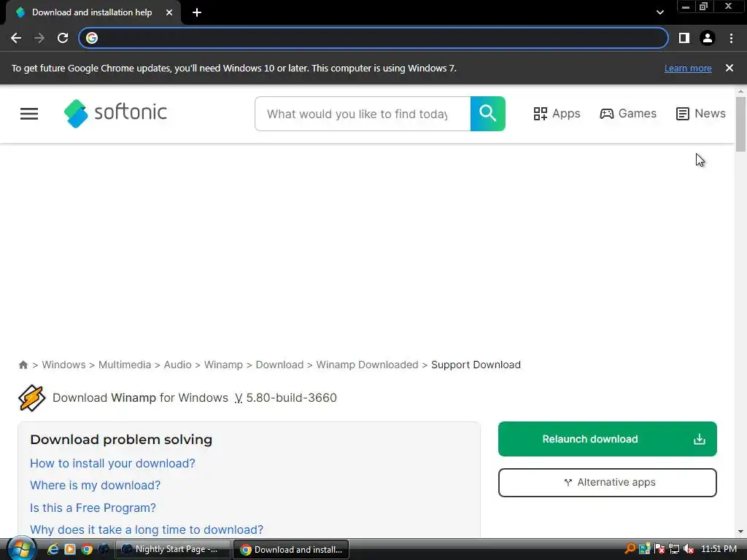747x560 pixels.
Task: Click the network tray icon
Action: pyautogui.click(x=673, y=548)
